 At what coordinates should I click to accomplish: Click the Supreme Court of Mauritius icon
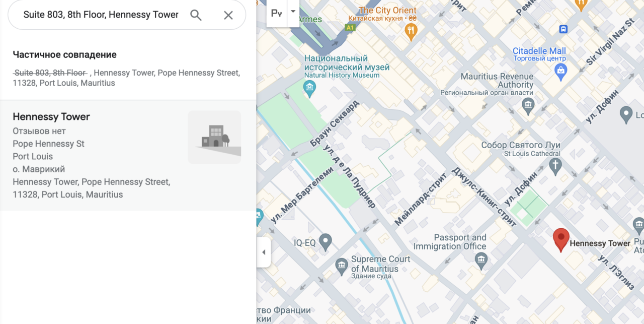tap(342, 265)
